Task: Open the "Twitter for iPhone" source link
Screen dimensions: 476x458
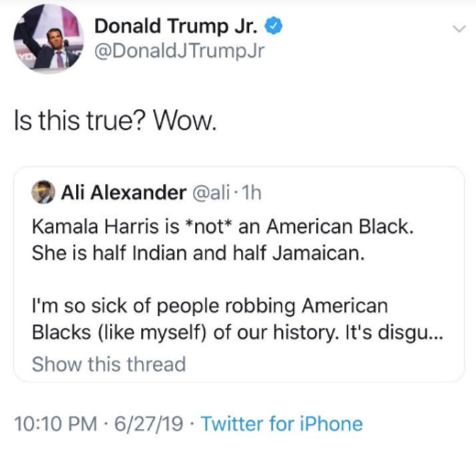Action: coord(281,424)
